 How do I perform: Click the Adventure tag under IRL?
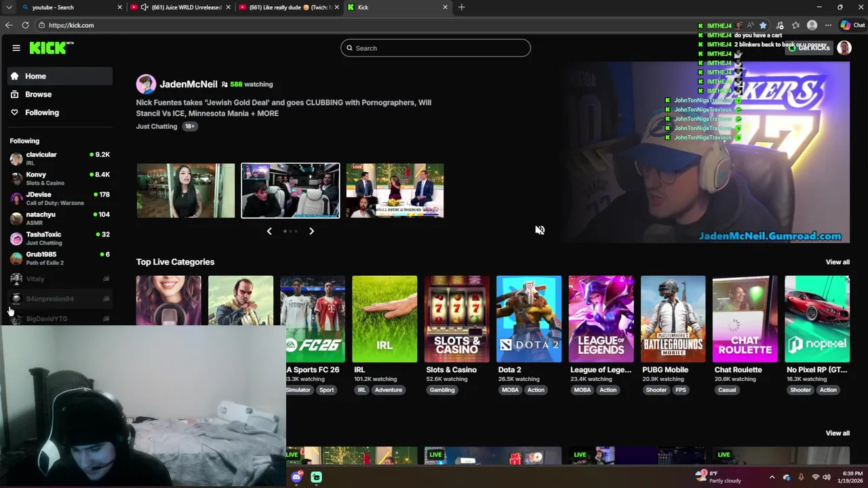click(x=389, y=390)
